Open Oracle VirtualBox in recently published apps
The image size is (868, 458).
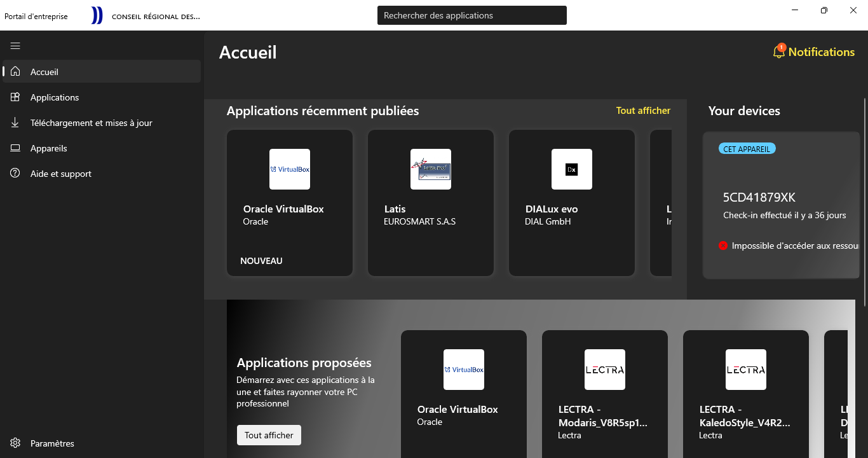coord(290,203)
